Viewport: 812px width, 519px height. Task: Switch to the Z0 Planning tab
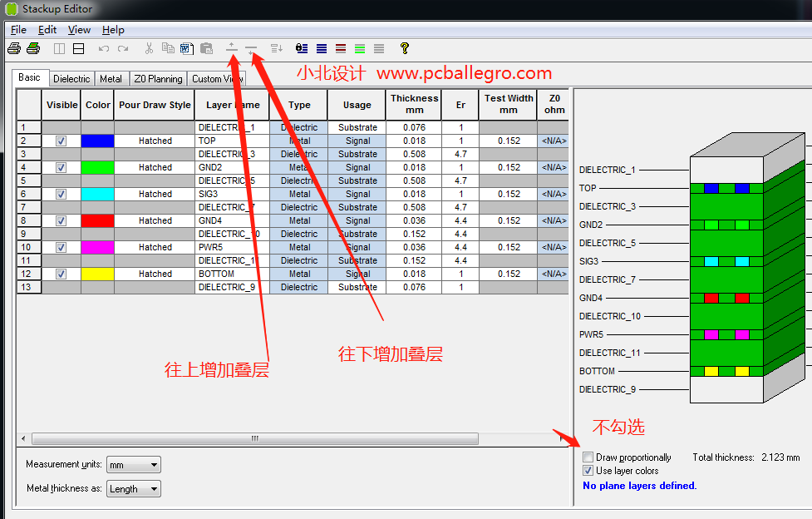coord(158,79)
